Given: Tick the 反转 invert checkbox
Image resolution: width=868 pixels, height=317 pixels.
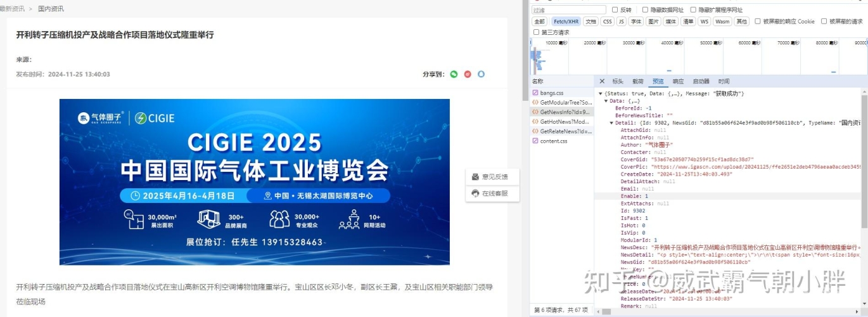Looking at the screenshot, I should pyautogui.click(x=615, y=10).
